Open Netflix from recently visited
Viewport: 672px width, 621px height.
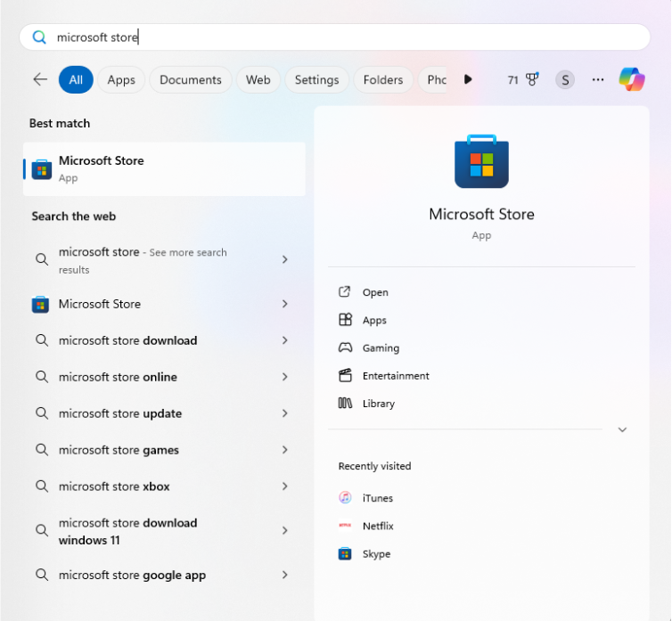click(377, 526)
